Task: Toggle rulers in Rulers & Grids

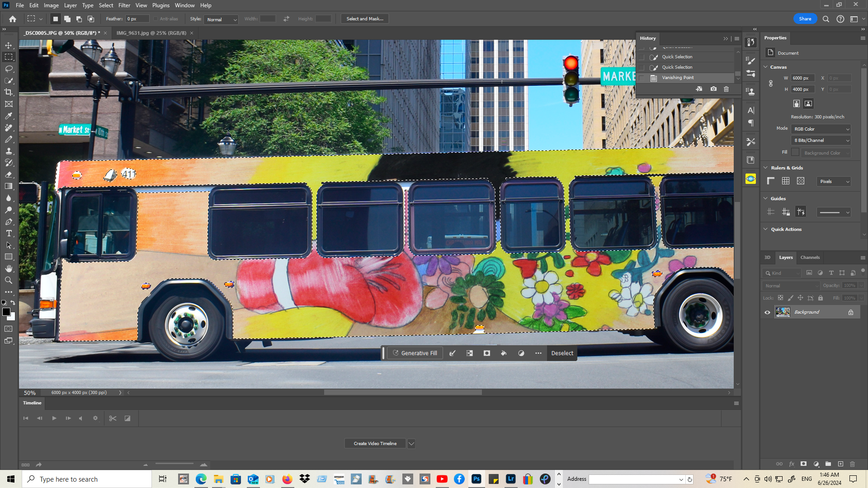Action: (771, 181)
